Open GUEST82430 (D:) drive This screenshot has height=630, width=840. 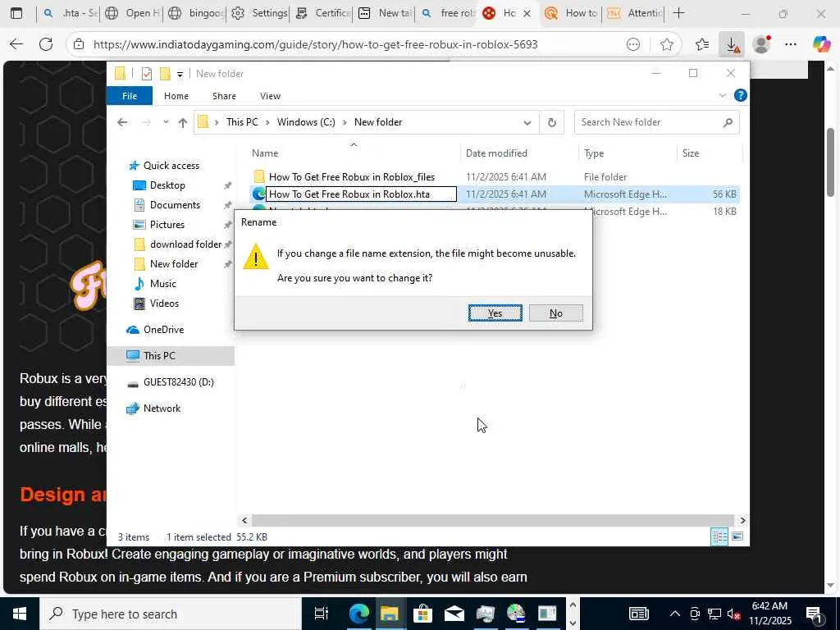178,382
